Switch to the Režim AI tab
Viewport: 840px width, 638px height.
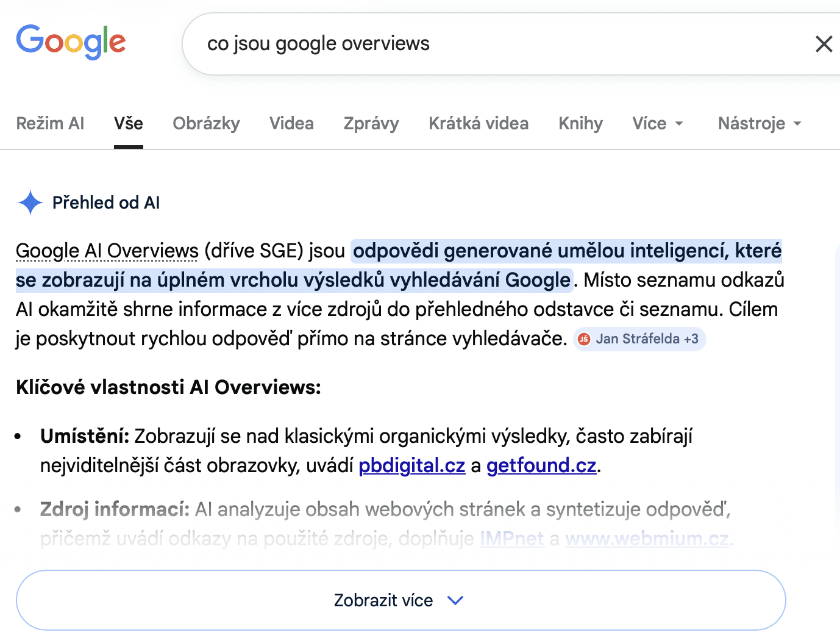click(x=50, y=123)
